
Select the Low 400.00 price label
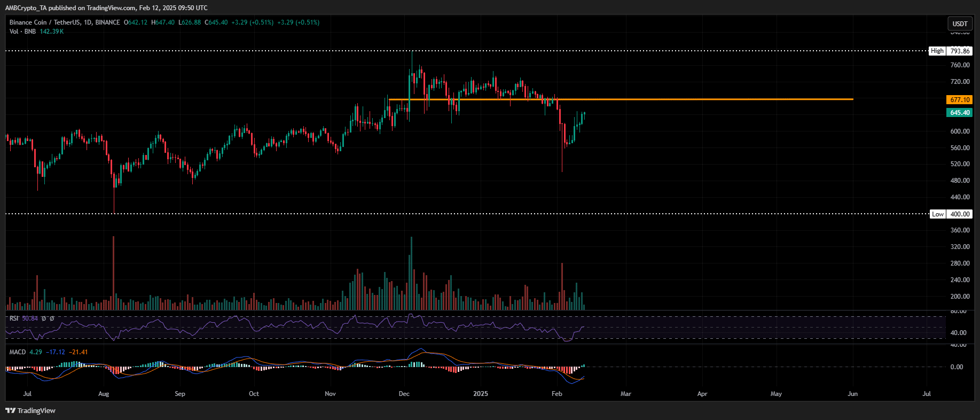[x=951, y=214]
